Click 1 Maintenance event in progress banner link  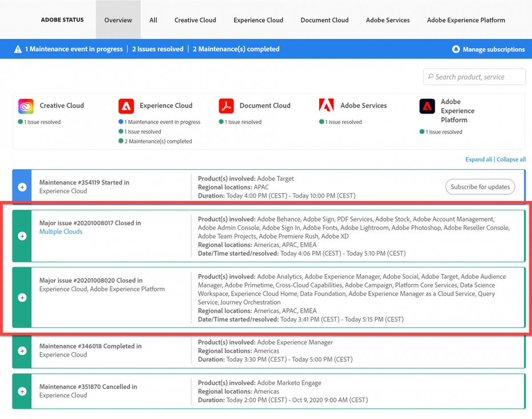click(x=74, y=49)
